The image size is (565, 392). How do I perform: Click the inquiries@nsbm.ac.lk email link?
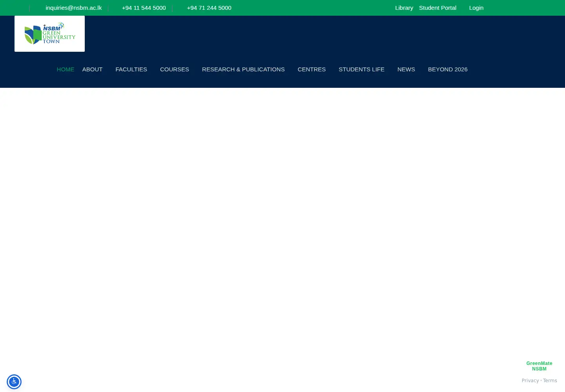click(74, 8)
